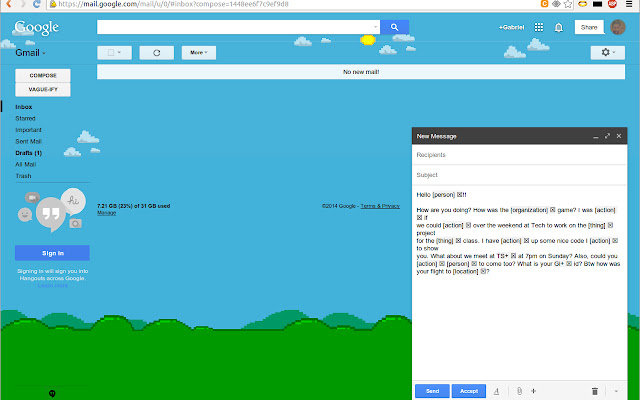The height and width of the screenshot is (400, 640).
Task: Sign in to Hangouts
Action: click(52, 253)
